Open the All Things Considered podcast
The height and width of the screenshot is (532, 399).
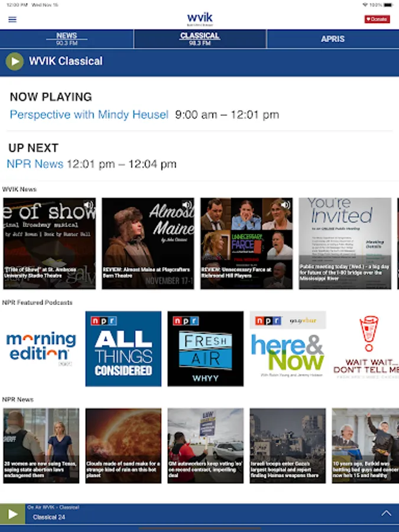(x=124, y=349)
